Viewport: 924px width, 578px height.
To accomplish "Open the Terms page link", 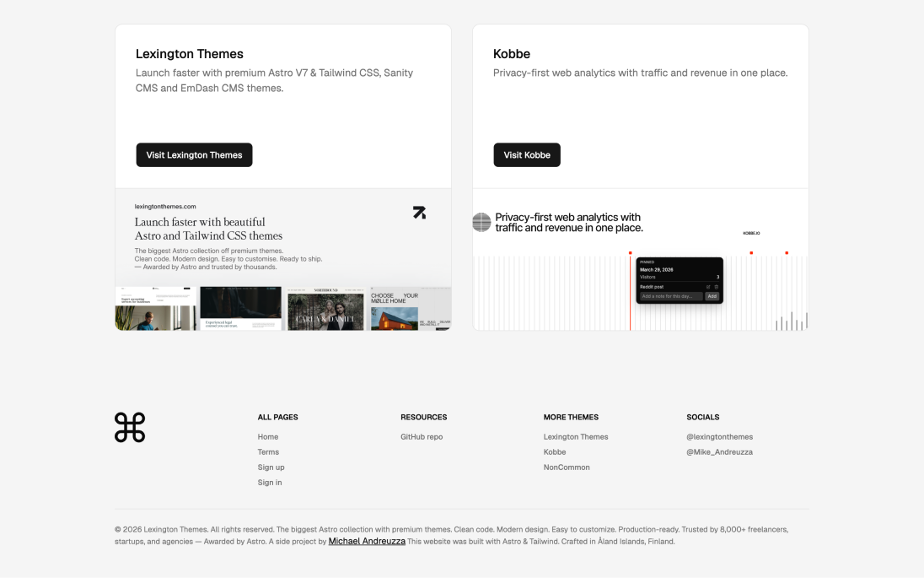I will pyautogui.click(x=268, y=452).
